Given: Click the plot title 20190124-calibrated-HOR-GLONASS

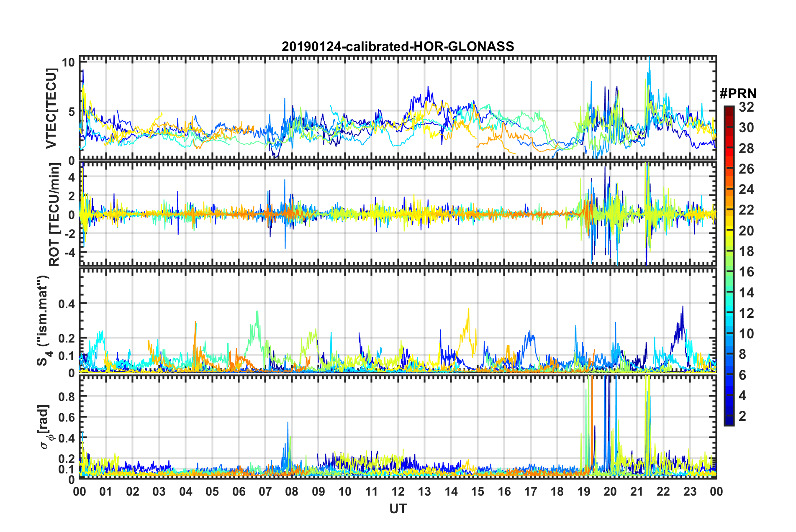Looking at the screenshot, I should (x=398, y=46).
